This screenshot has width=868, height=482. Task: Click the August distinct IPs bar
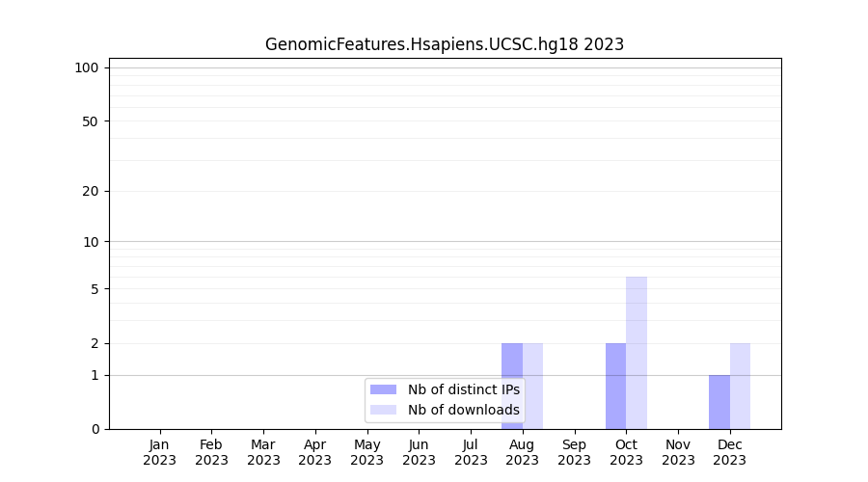(x=512, y=361)
